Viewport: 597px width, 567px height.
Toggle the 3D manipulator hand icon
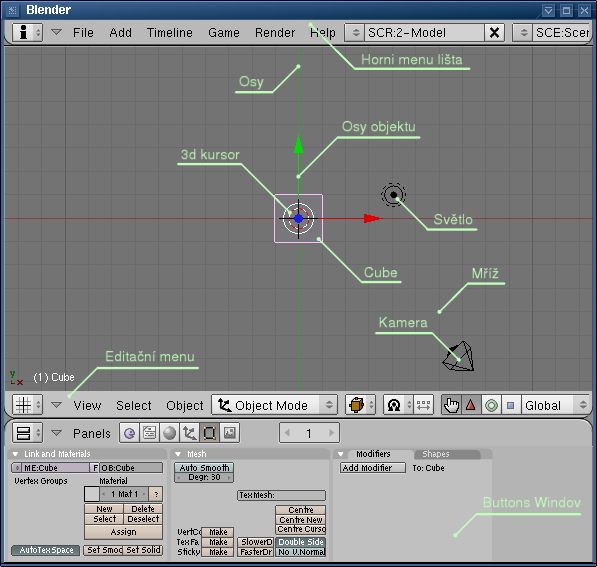click(x=451, y=405)
